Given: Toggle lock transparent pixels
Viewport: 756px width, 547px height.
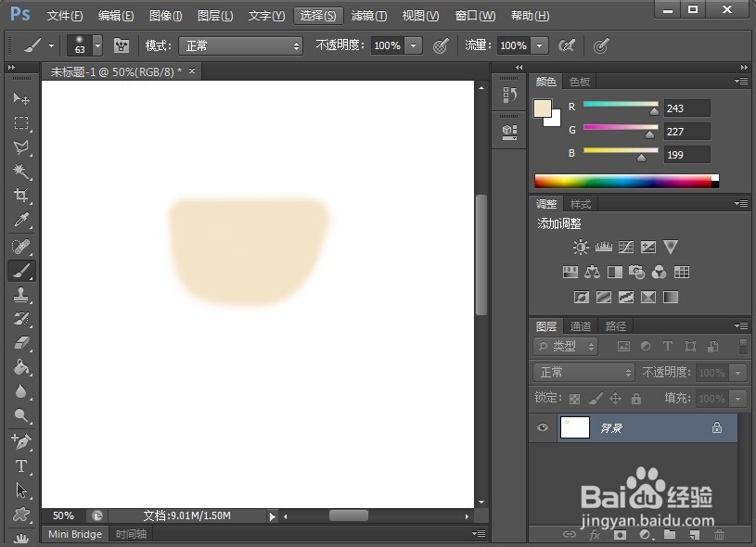Looking at the screenshot, I should tap(574, 399).
